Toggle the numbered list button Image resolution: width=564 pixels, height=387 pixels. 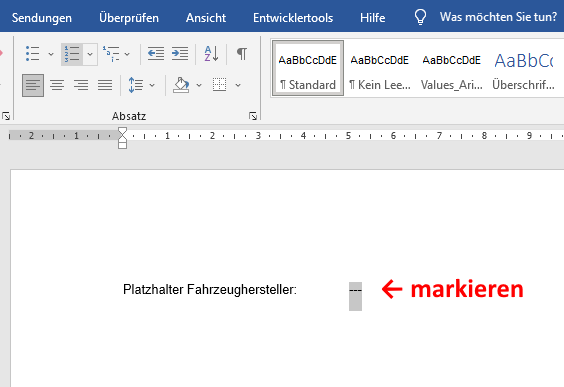coord(72,54)
